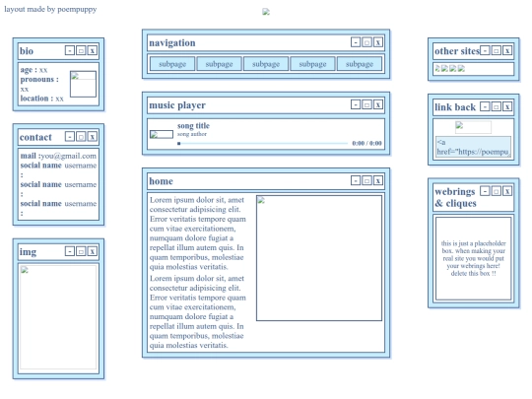Click the 'pronouns :' label in bio
This screenshot has width=532, height=399.
pos(39,80)
